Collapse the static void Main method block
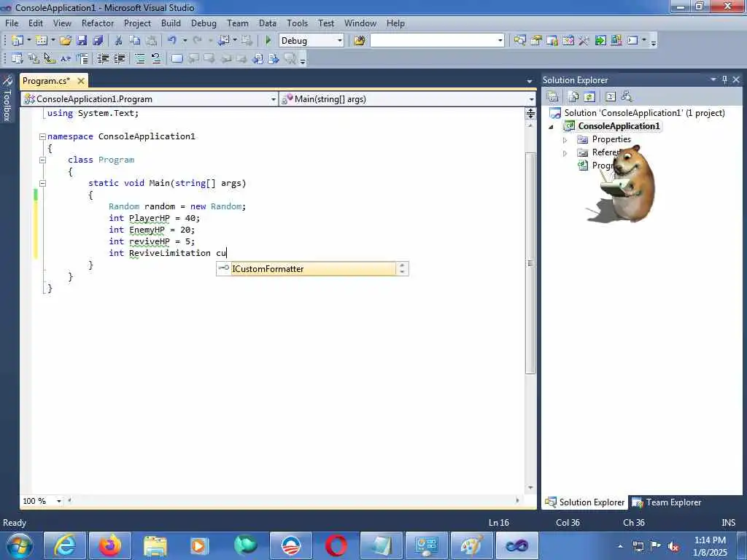 42,183
